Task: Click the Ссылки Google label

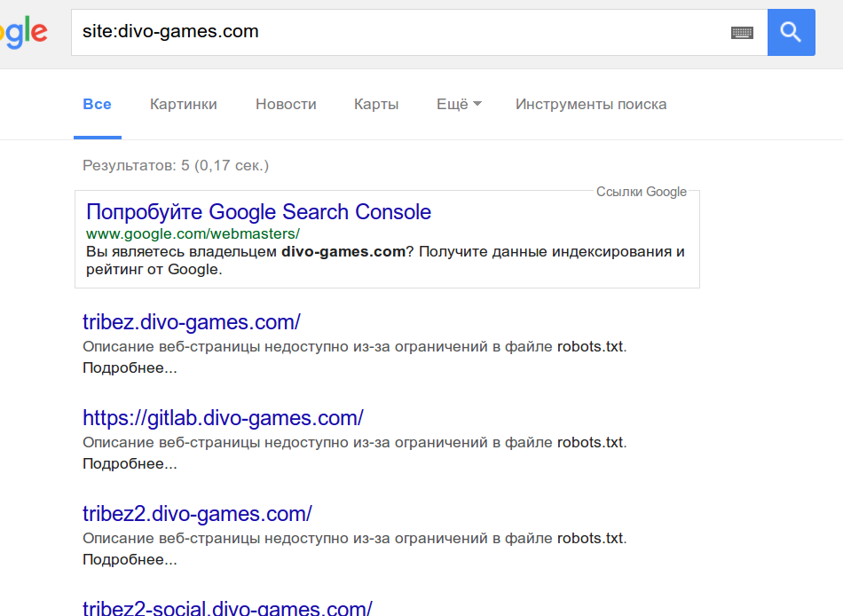Action: pos(642,192)
